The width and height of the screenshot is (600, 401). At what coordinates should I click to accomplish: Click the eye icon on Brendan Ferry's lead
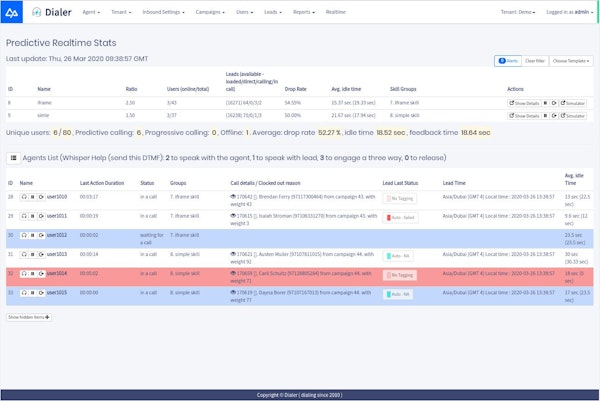click(233, 197)
